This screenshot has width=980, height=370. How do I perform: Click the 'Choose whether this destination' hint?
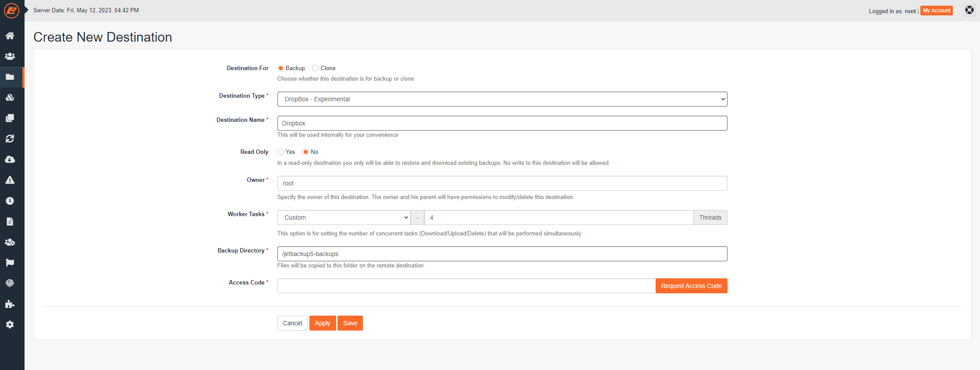345,78
